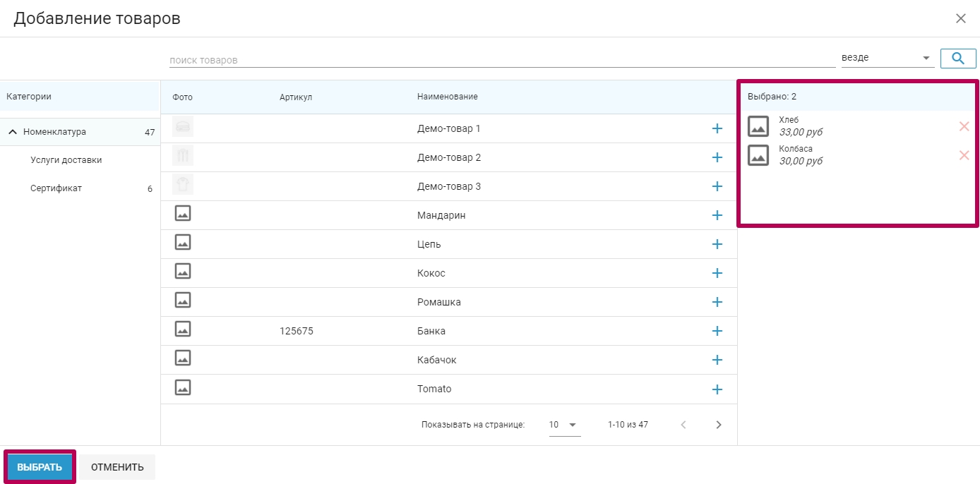Click the 30,00 руб price
Image resolution: width=980 pixels, height=484 pixels.
(x=801, y=161)
